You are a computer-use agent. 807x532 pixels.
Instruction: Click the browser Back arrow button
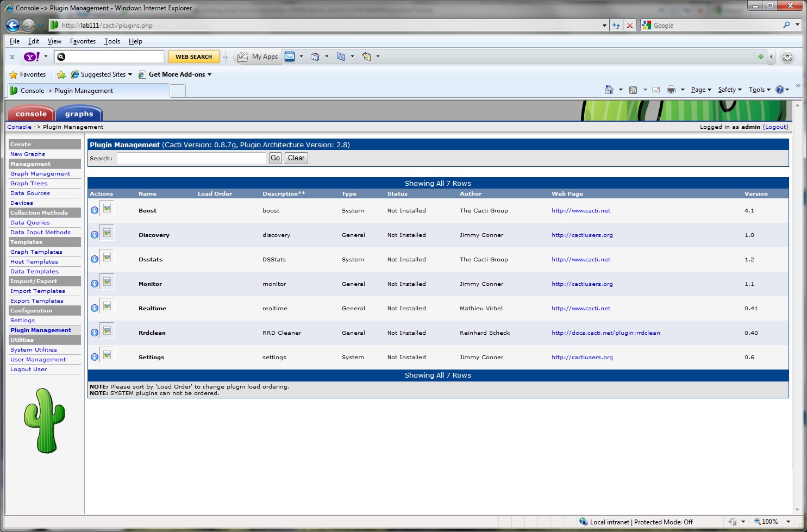[x=13, y=25]
